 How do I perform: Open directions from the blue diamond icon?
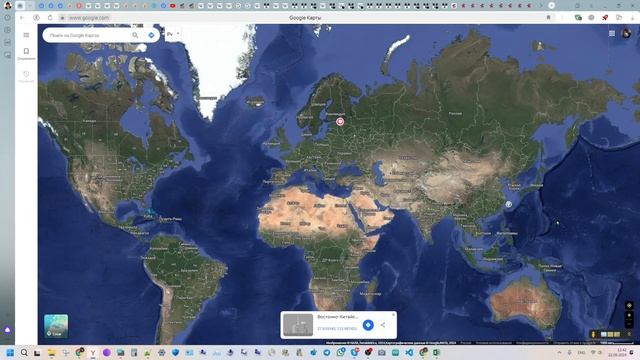coord(151,35)
